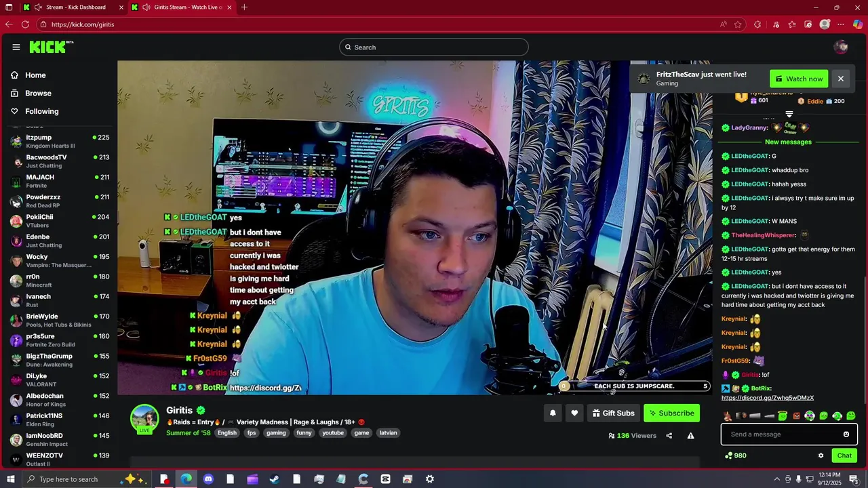Open rr0n Minecraft channel
Viewport: 868px width, 488px height.
click(60, 281)
